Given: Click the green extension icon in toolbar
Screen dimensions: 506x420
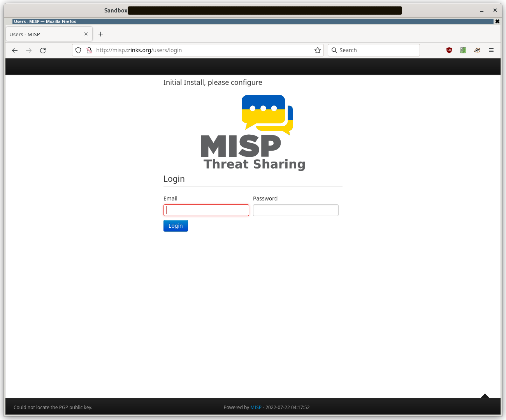Looking at the screenshot, I should (463, 50).
